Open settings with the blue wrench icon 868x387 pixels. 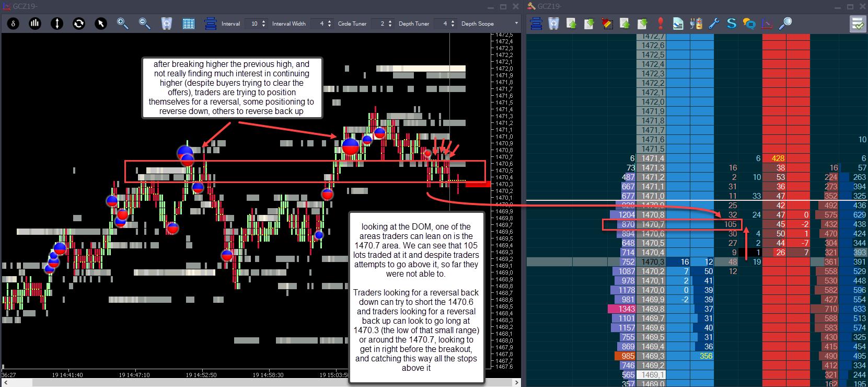tap(714, 24)
